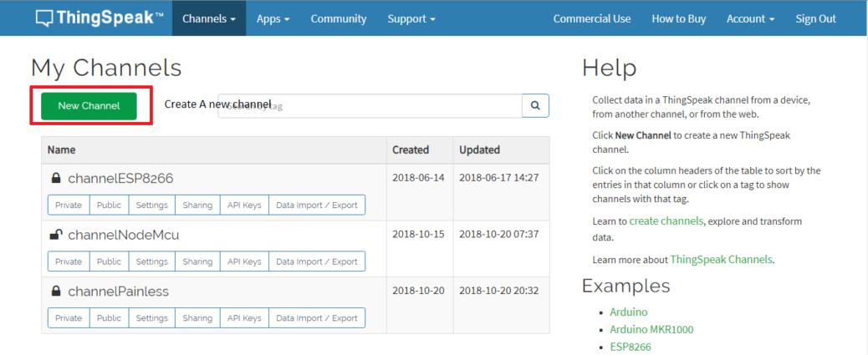Click the search magnifier icon button
The width and height of the screenshot is (868, 355).
535,106
